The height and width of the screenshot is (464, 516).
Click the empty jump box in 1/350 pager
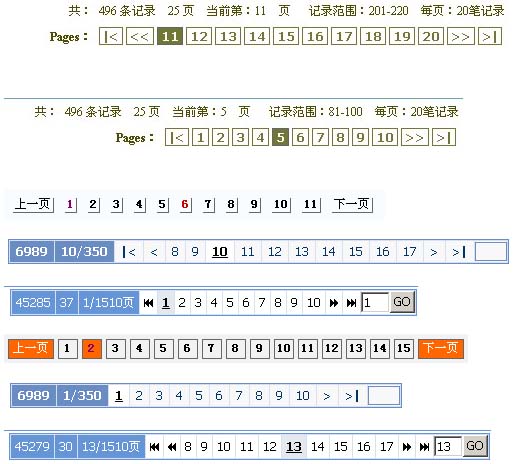(384, 396)
